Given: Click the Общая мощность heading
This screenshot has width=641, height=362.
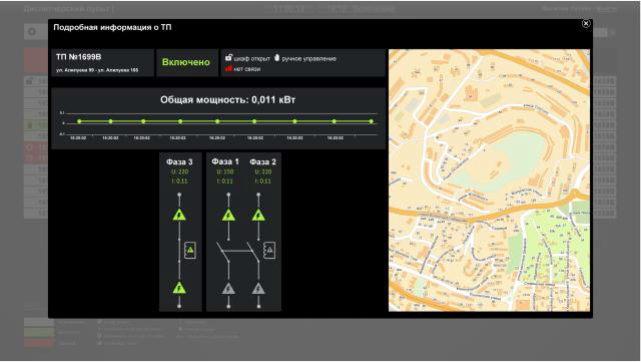Looking at the screenshot, I should coord(228,100).
